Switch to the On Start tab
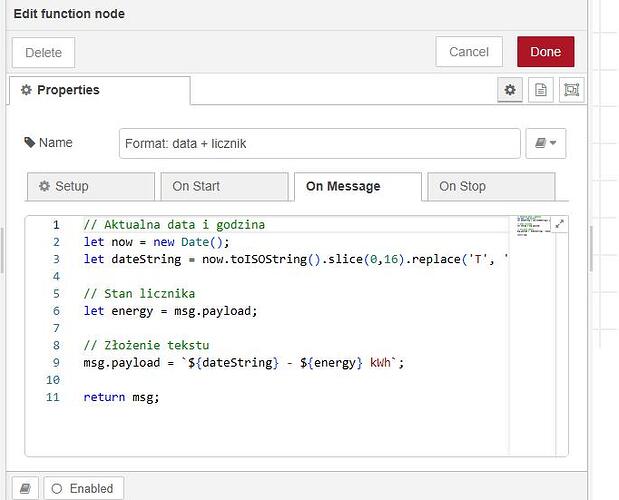The width and height of the screenshot is (619, 500). pyautogui.click(x=224, y=186)
